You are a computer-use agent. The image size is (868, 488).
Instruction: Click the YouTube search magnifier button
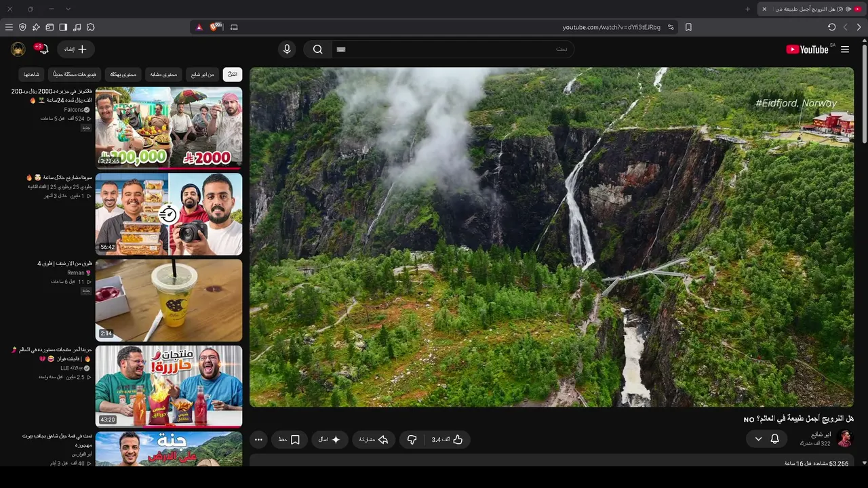[x=317, y=49]
